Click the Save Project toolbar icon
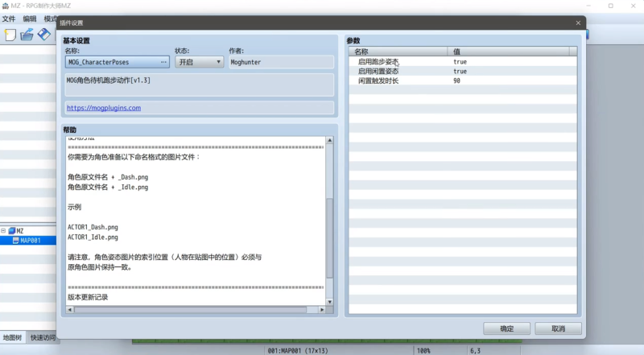This screenshot has width=644, height=355. click(44, 35)
